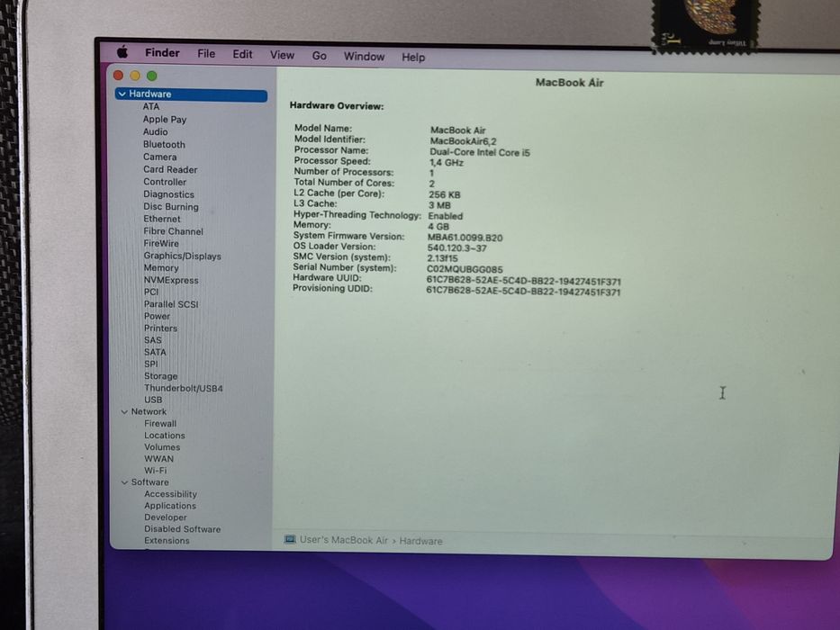Select Graphics/Displays in the sidebar
840x630 pixels.
pyautogui.click(x=182, y=256)
